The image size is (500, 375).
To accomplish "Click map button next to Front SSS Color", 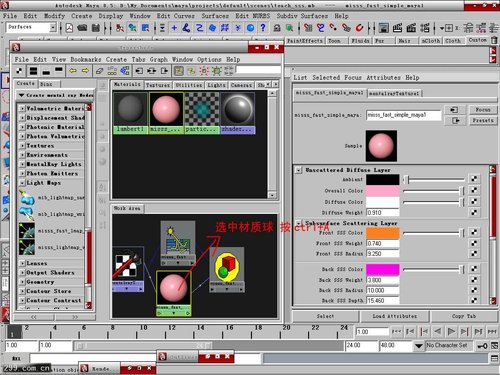I will point(474,232).
